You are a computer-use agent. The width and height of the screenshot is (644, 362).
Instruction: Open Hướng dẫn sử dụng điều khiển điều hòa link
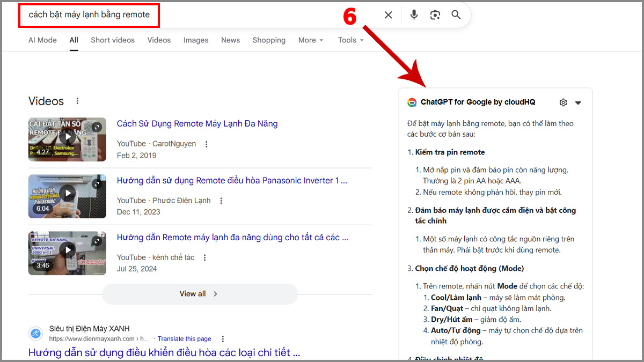point(164,352)
